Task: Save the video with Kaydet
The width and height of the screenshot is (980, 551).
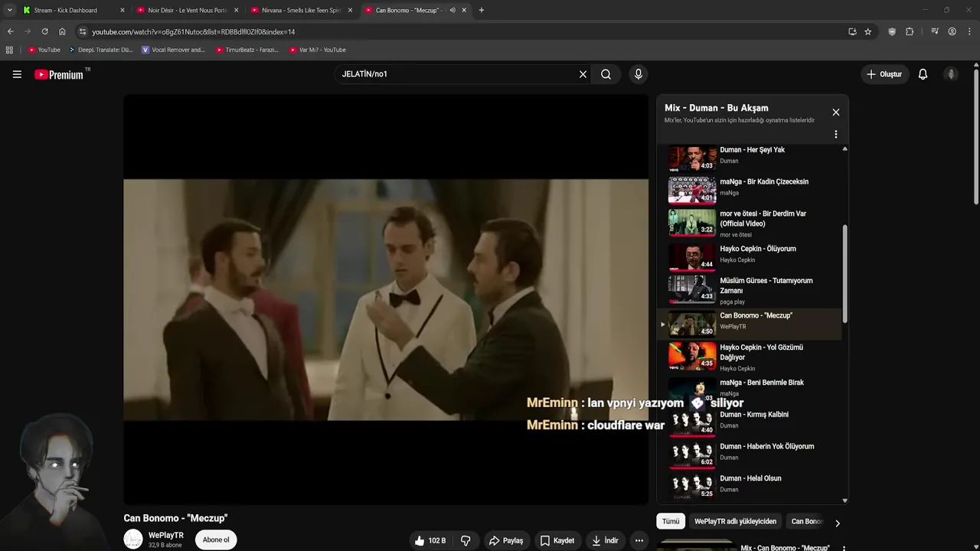Action: (x=557, y=540)
